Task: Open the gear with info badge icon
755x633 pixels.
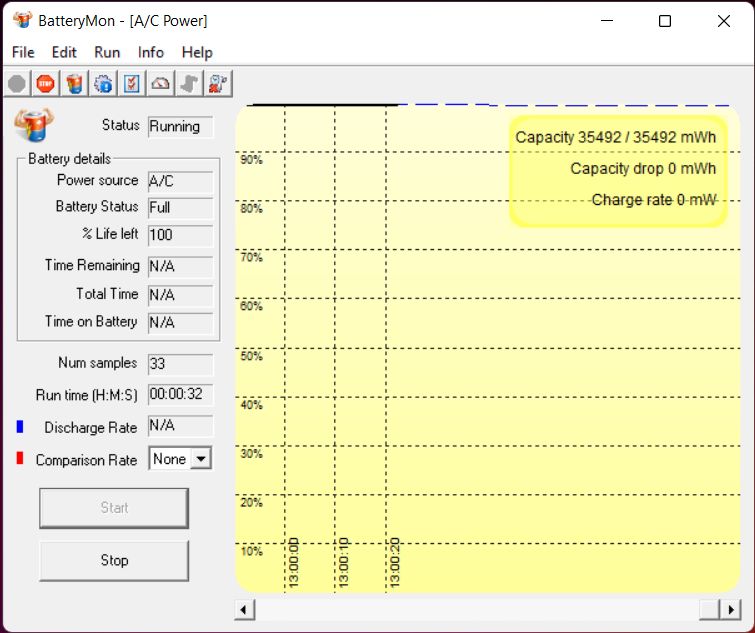Action: (x=103, y=84)
